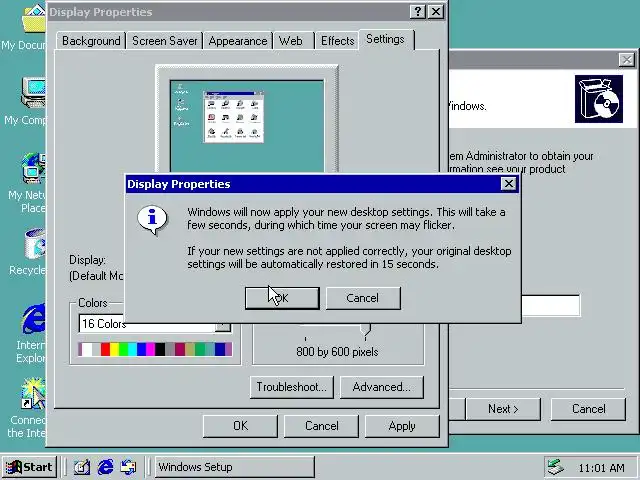Screen dimensions: 640x480
Task: Confirm applying new desktop settings with OK
Action: point(282,298)
